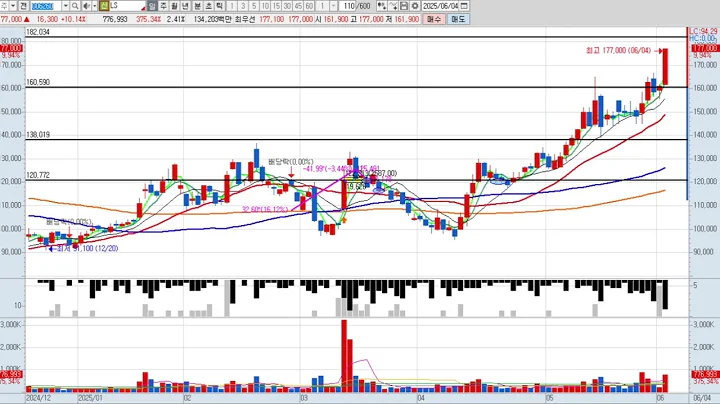720x404 pixels.
Task: Click the add line-chart overlay icon
Action: [393, 6]
